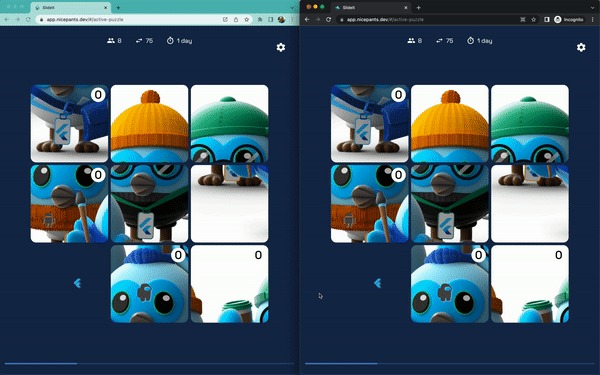Click timer icon in left window

point(170,41)
